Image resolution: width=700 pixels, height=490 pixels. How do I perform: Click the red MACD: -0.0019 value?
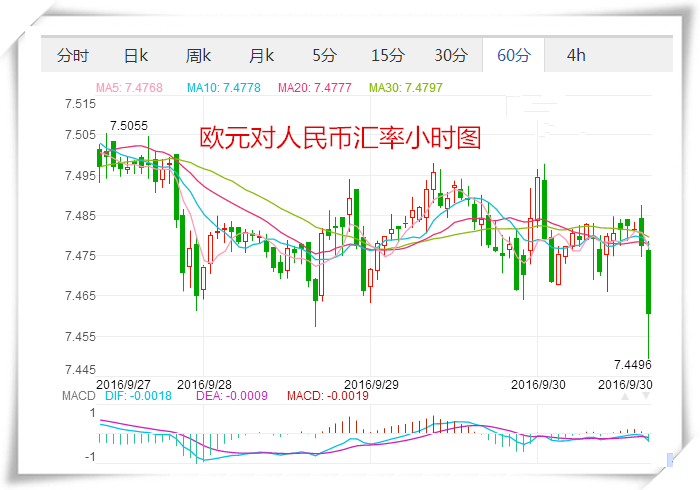coord(328,396)
